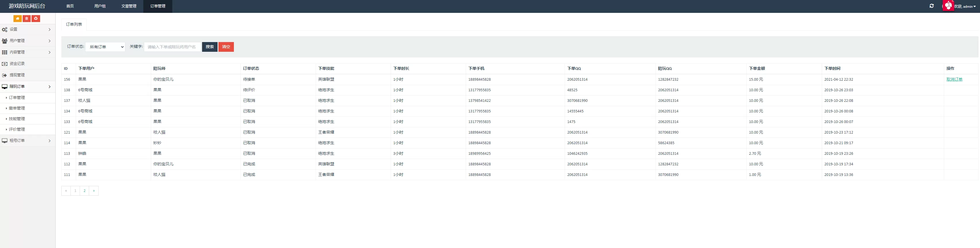Go to 文章管理 in top navigation

(x=129, y=7)
